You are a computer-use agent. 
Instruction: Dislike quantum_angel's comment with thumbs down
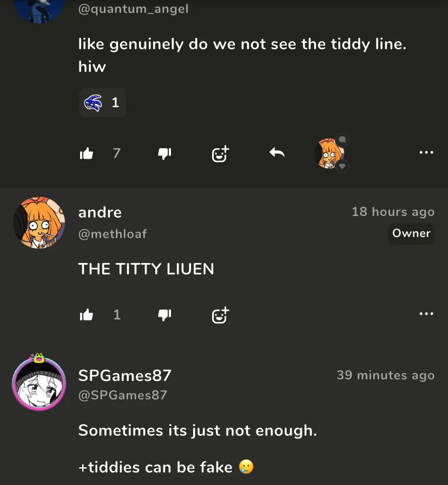click(164, 153)
